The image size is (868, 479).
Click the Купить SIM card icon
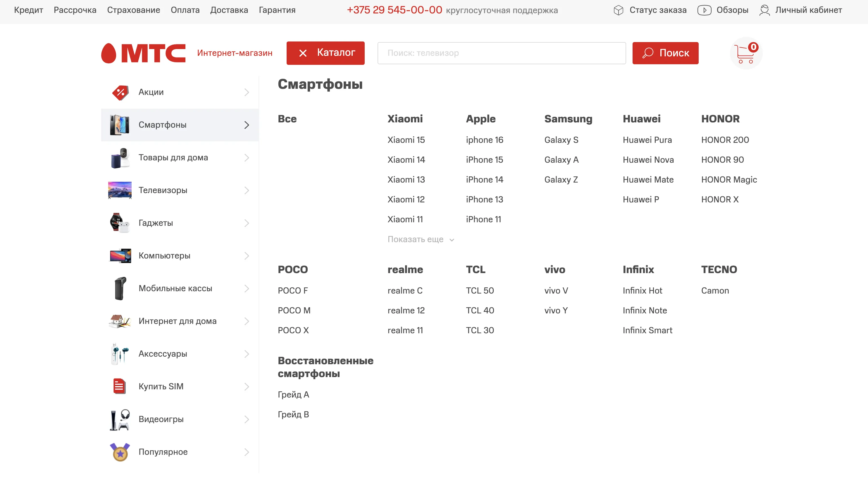[x=119, y=386]
